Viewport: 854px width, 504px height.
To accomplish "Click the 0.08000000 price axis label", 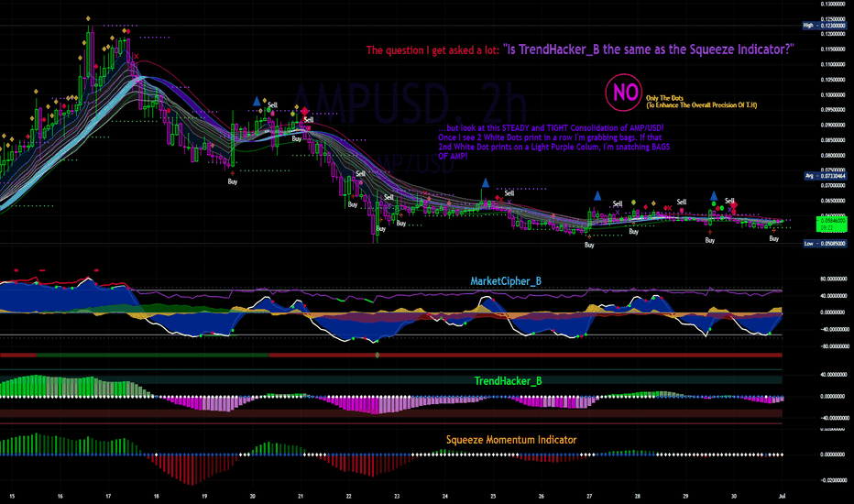I will coord(833,155).
